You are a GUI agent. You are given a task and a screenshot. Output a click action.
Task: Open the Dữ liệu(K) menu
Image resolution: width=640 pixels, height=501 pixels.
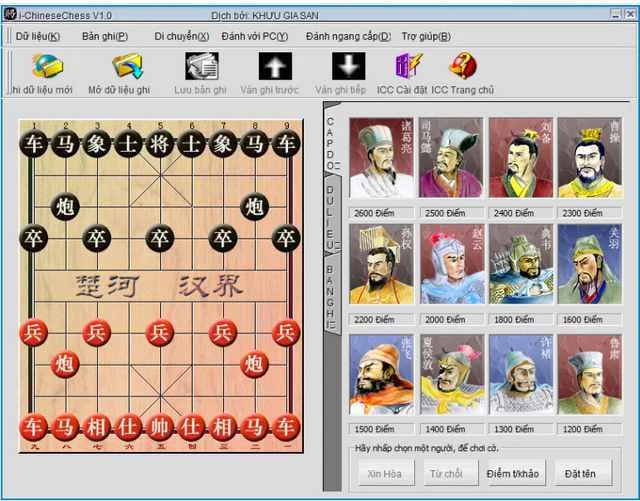38,36
